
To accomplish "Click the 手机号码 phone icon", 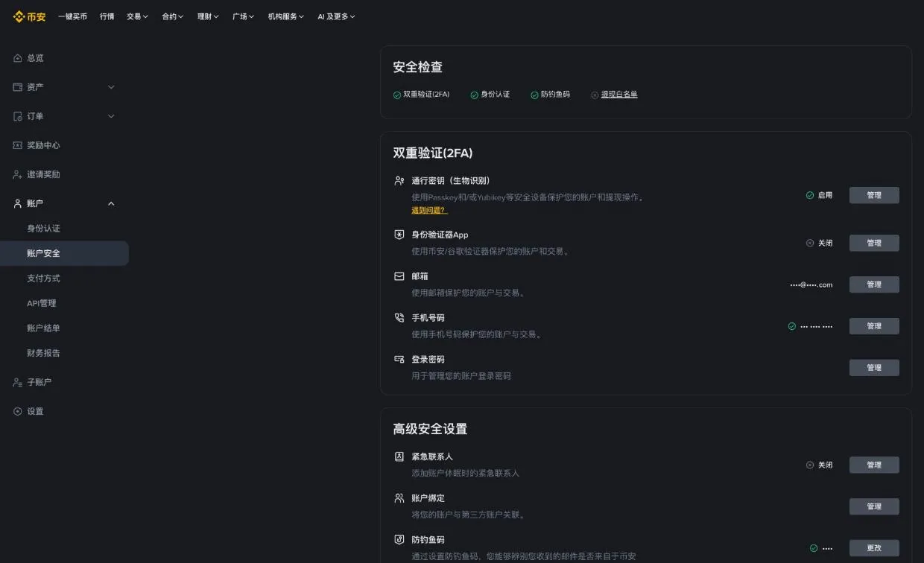I will [x=399, y=318].
